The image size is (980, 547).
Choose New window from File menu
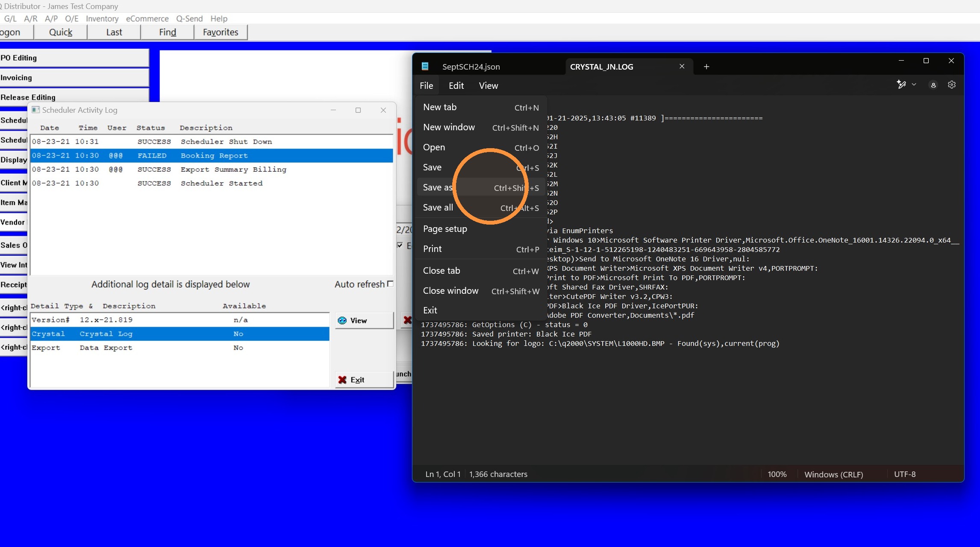[x=481, y=127]
